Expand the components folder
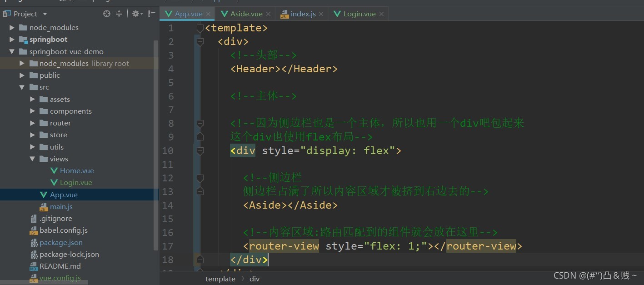This screenshot has height=285, width=644. [x=32, y=111]
